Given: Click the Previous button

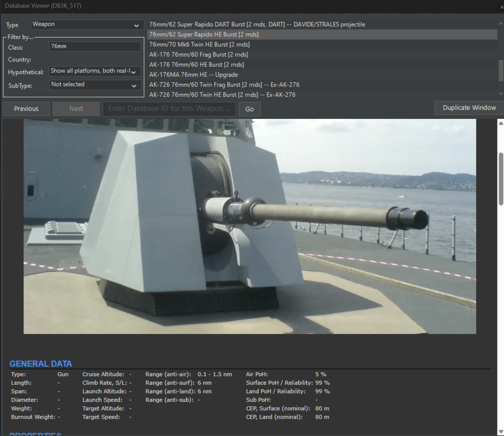Looking at the screenshot, I should tap(26, 109).
